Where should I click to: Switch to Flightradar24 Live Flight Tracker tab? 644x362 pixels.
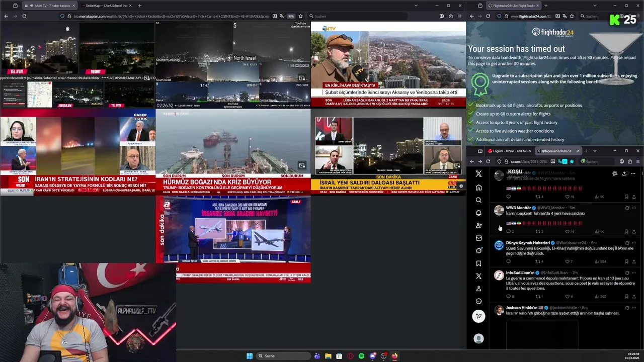tap(513, 6)
